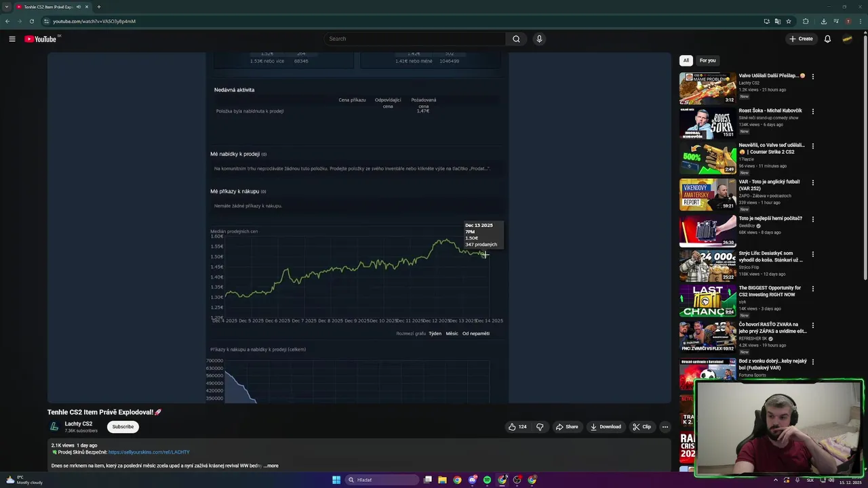The image size is (868, 488).
Task: Mute the tab via its speaker icon
Action: click(x=79, y=7)
